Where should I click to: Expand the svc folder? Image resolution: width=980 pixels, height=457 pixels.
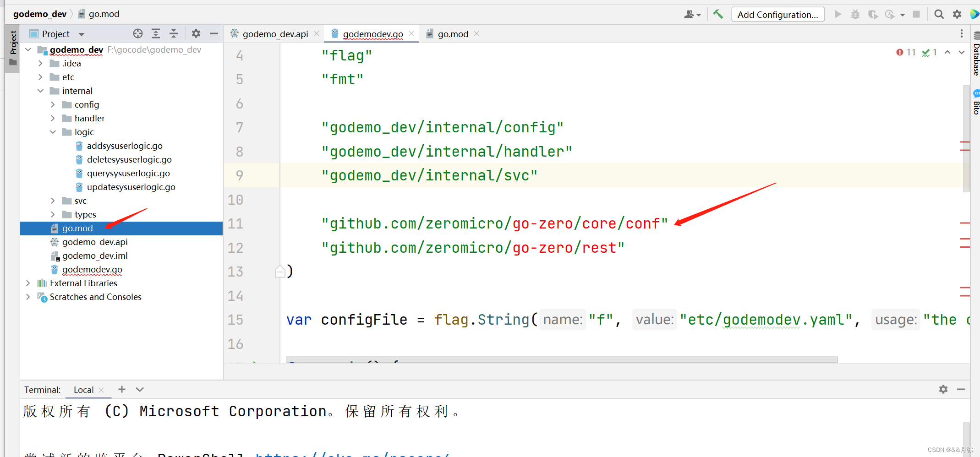tap(53, 201)
